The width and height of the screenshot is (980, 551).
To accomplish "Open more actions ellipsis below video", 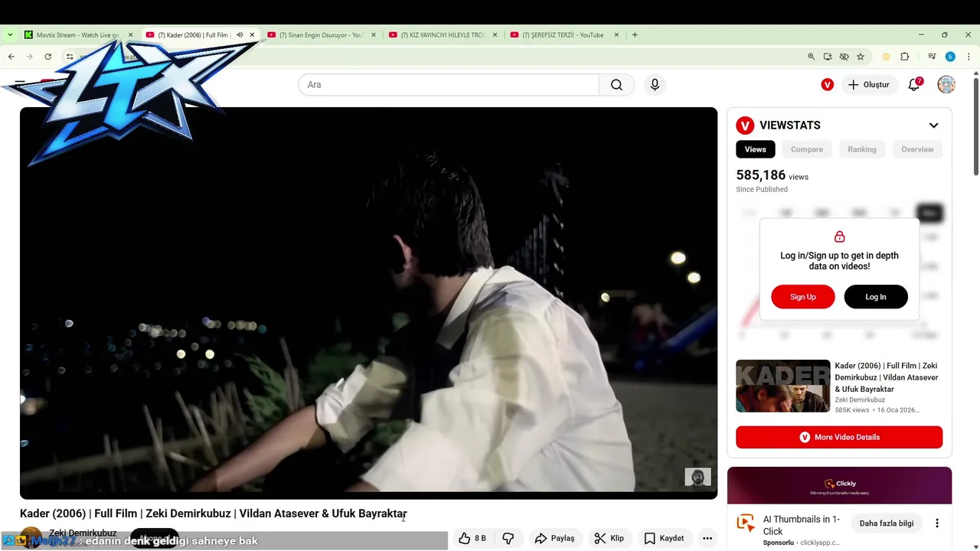I will tap(707, 539).
